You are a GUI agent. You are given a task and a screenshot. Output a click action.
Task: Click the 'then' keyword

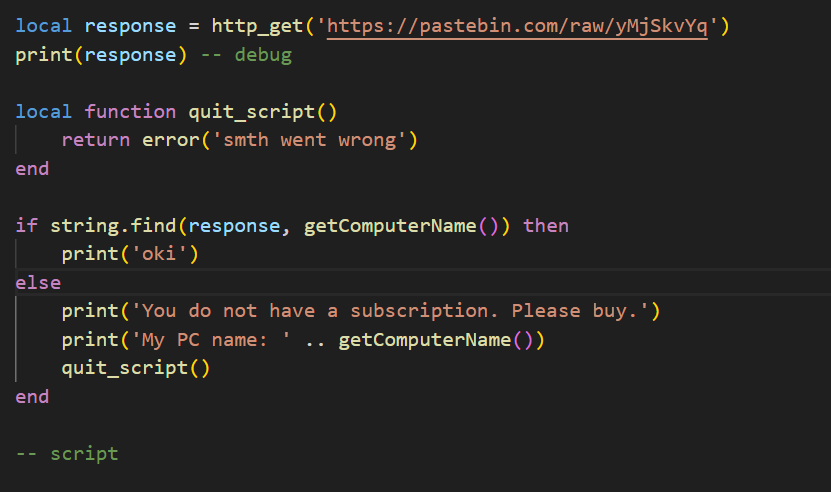point(546,226)
